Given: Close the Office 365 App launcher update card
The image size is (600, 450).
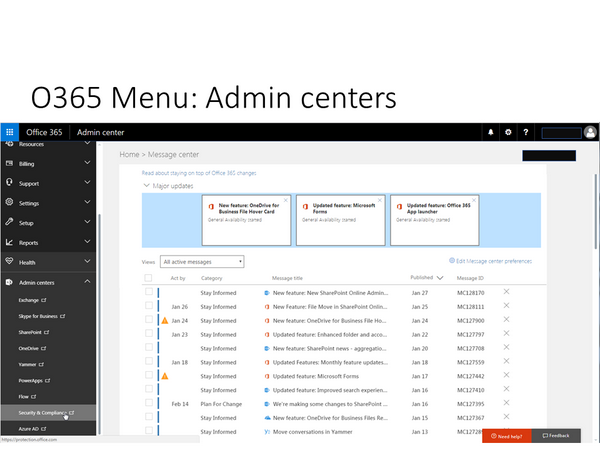Looking at the screenshot, I should [x=474, y=200].
